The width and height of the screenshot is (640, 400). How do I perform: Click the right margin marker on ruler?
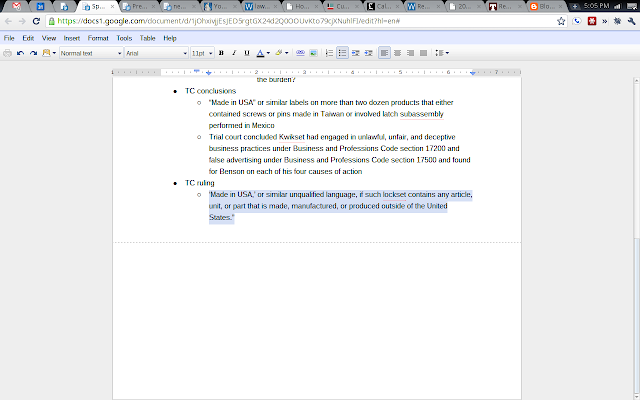coord(473,73)
